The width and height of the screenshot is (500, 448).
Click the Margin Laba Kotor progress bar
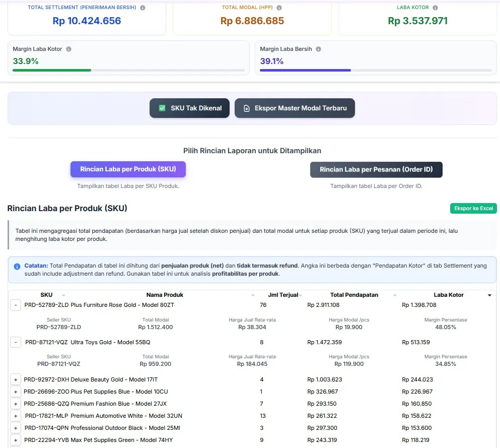[128, 70]
